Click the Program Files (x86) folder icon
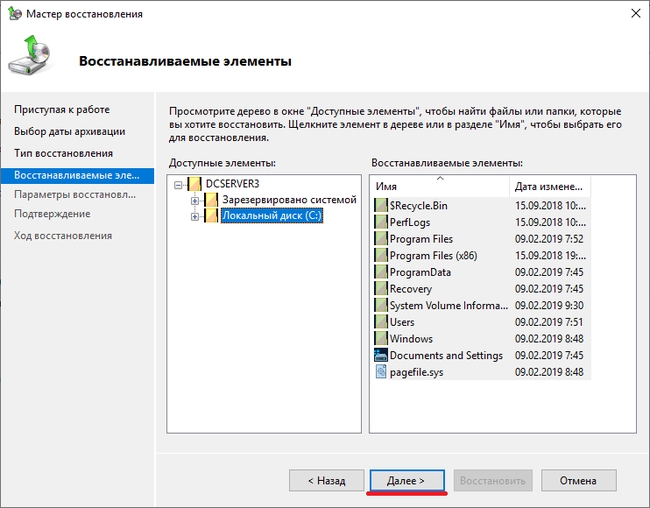 pyautogui.click(x=381, y=255)
